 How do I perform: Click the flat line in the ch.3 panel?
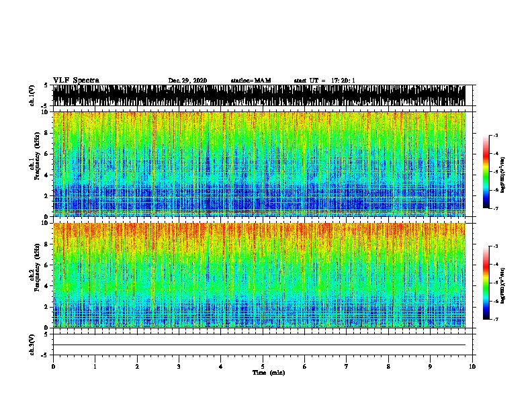(259, 345)
